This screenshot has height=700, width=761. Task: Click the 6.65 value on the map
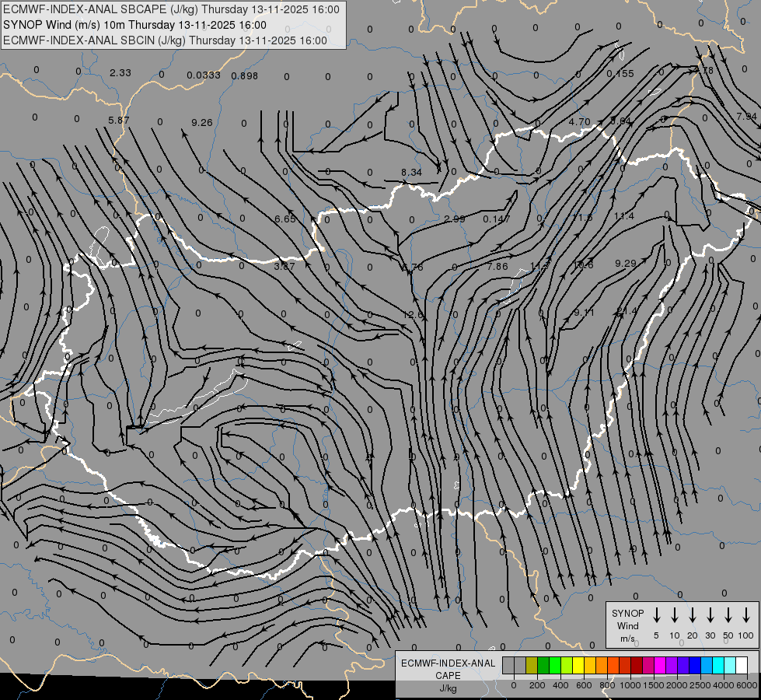pyautogui.click(x=285, y=219)
